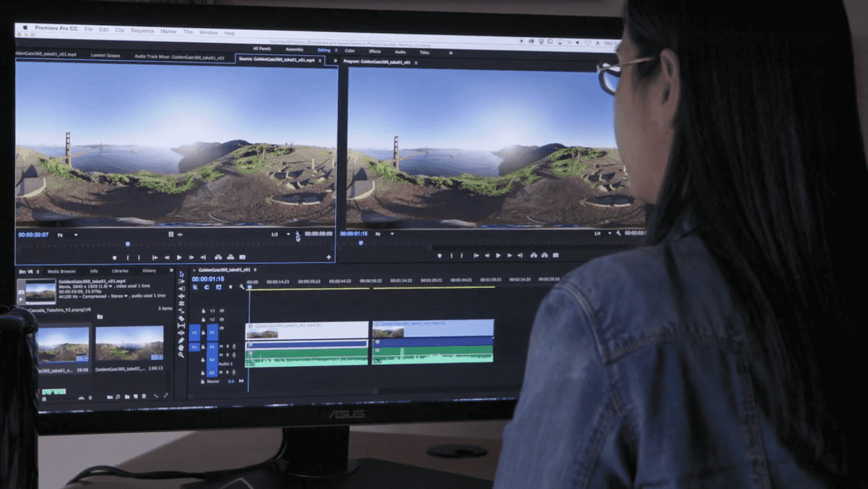Export frame from the Source monitor
Screen dimensions: 868x489
[x=242, y=257]
